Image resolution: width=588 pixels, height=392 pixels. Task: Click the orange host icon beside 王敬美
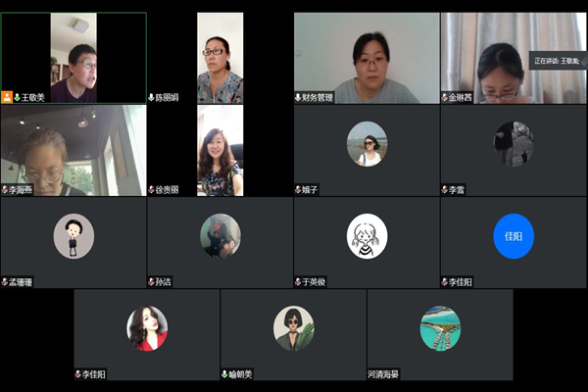[7, 97]
